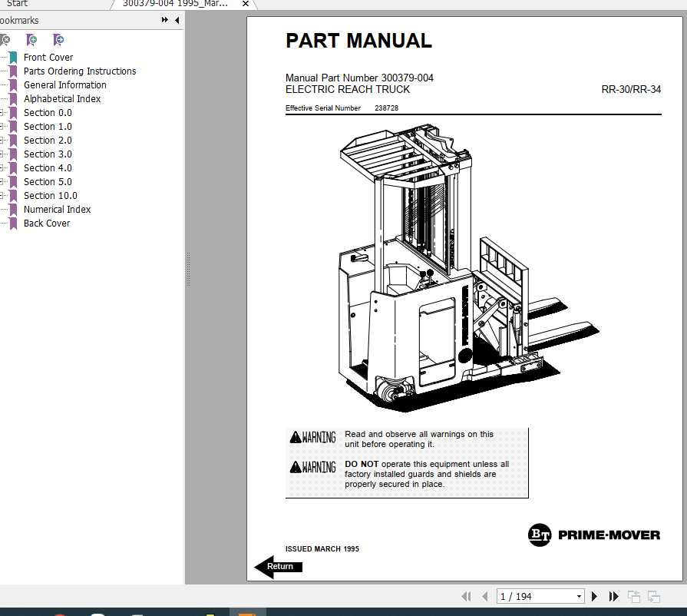Select the 300379-004 1995_Mar document tab
This screenshot has width=687, height=616.
(175, 4)
